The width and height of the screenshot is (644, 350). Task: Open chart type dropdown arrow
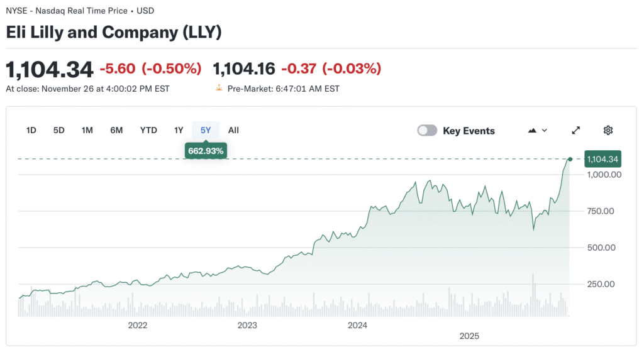545,131
